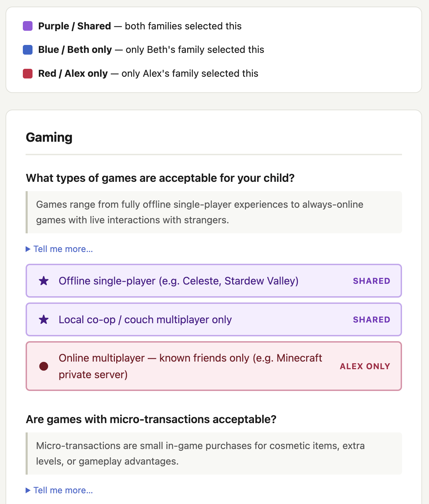Screen dimensions: 429x504
Task: Click the Purple / Shared legend label
Action: point(75,26)
